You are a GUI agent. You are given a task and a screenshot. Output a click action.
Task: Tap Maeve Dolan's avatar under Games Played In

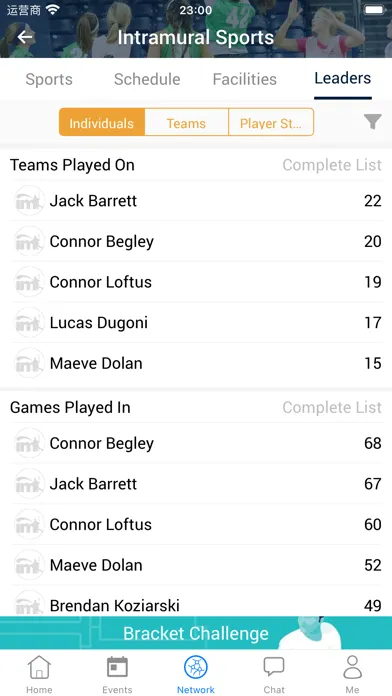(x=29, y=565)
